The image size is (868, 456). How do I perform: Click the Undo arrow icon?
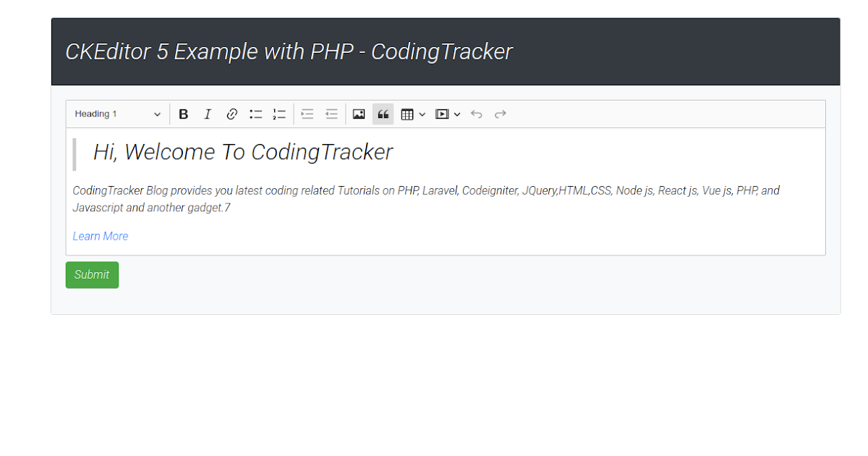[476, 114]
